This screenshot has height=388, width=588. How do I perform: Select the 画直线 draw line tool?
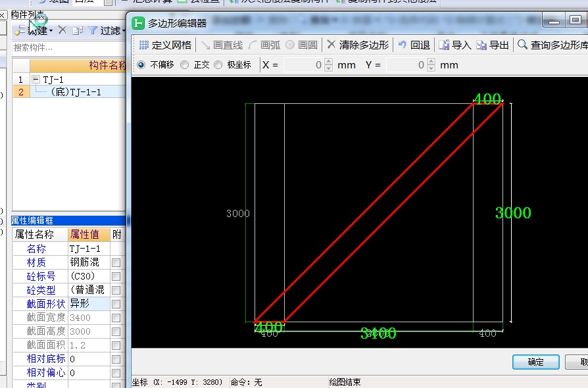[222, 45]
